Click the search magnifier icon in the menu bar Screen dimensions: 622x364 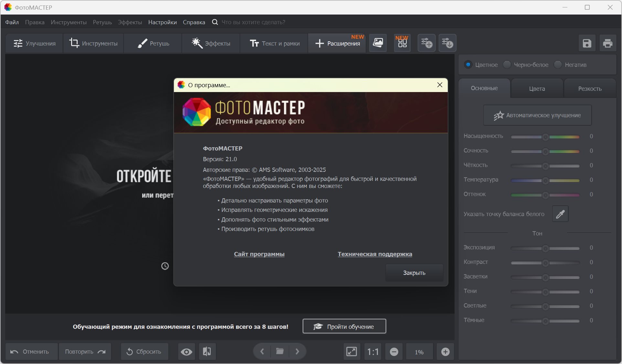[x=215, y=22]
